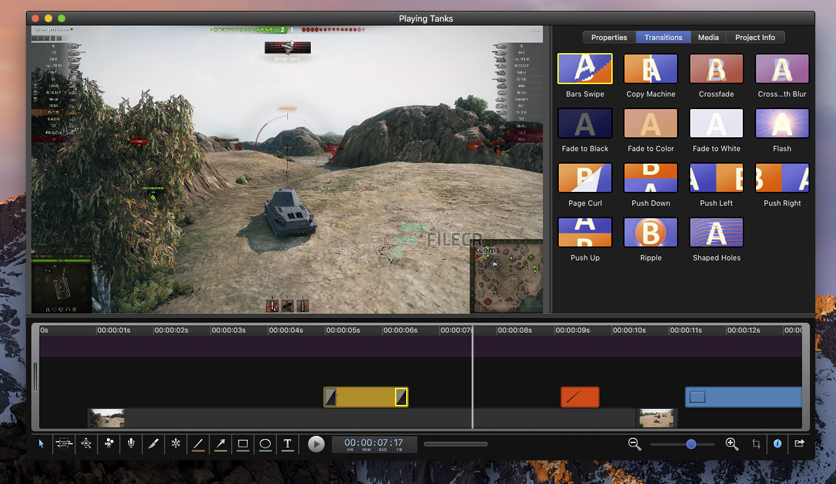Play the project preview
Screen dimensions: 836x484
(316, 444)
